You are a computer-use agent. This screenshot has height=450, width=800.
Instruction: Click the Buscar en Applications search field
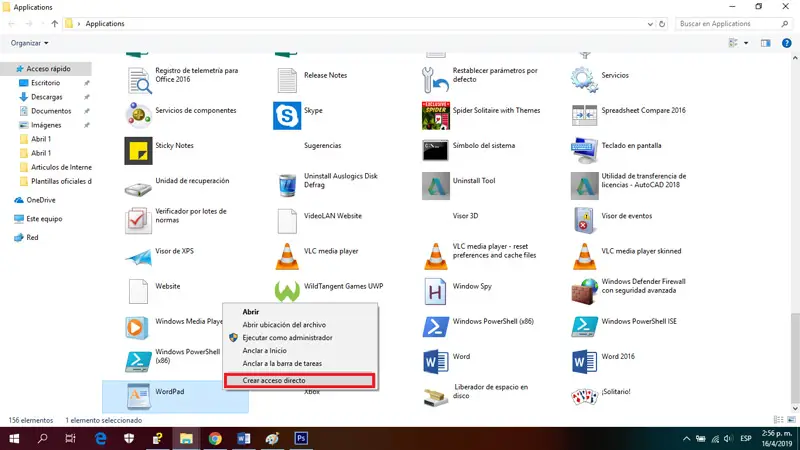tap(734, 24)
